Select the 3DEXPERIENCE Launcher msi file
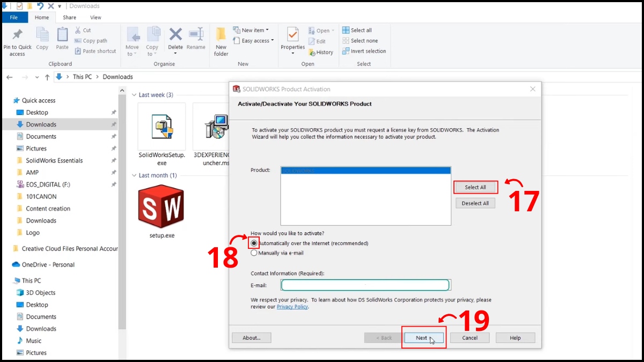This screenshot has height=362, width=644. tap(211, 134)
